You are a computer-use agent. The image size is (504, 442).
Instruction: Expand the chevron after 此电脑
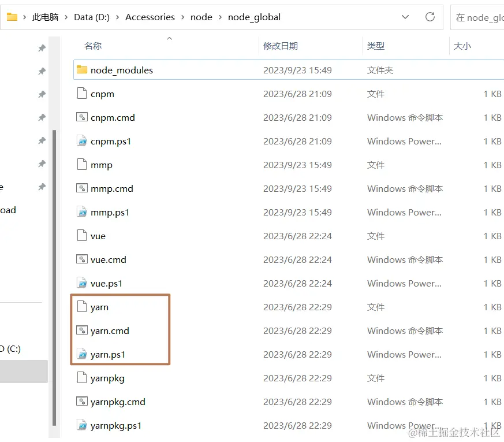(x=66, y=17)
